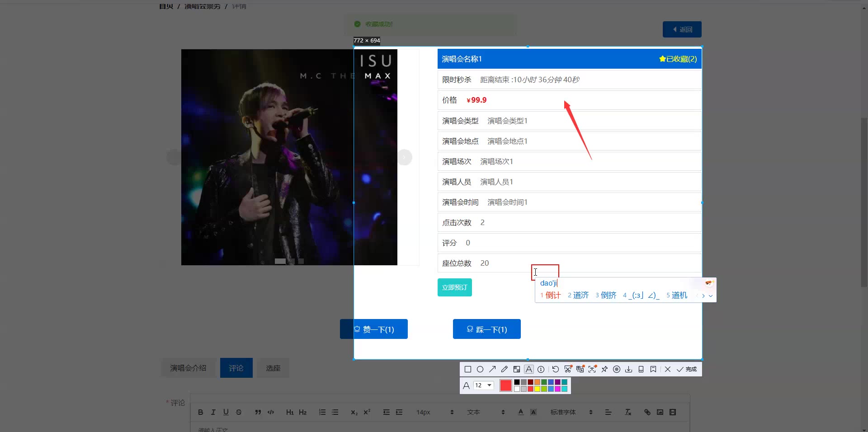
Task: Cancel screenshot with X icon
Action: [x=668, y=369]
